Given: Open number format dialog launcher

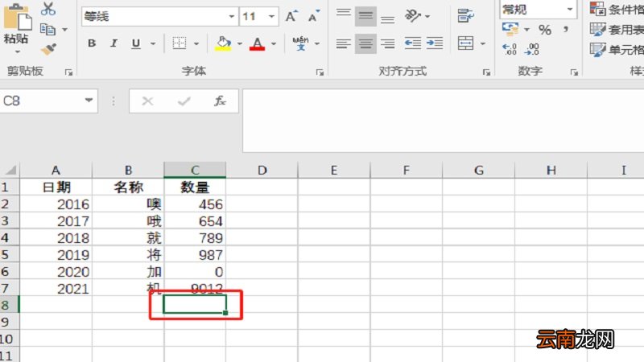Looking at the screenshot, I should coord(574,72).
